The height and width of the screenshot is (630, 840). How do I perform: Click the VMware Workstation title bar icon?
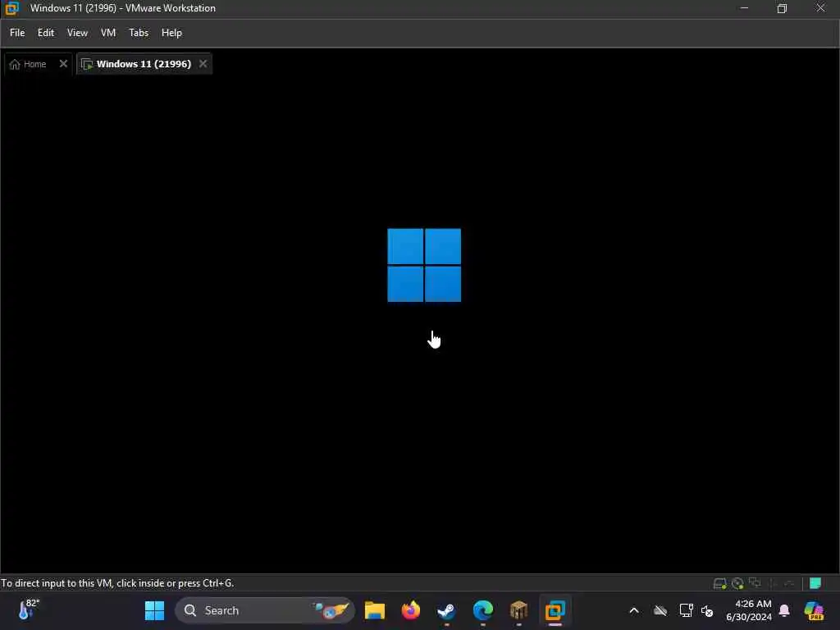click(11, 8)
